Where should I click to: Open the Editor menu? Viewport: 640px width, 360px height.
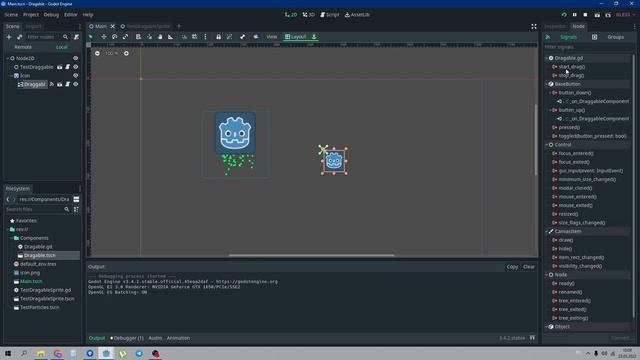[x=71, y=15]
